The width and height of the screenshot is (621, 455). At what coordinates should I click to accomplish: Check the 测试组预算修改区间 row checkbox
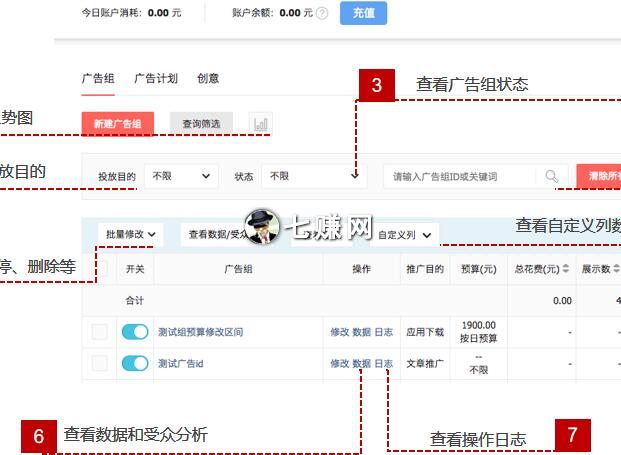99,332
